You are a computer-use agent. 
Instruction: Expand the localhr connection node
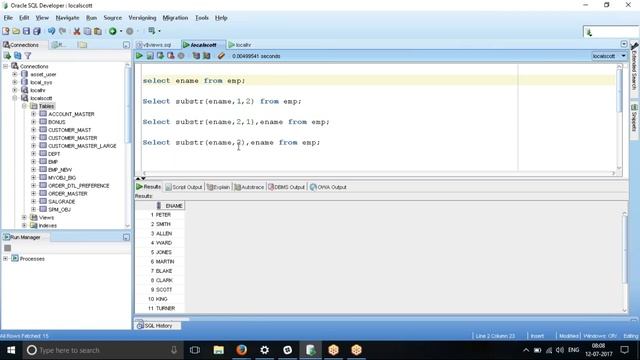pos(15,90)
